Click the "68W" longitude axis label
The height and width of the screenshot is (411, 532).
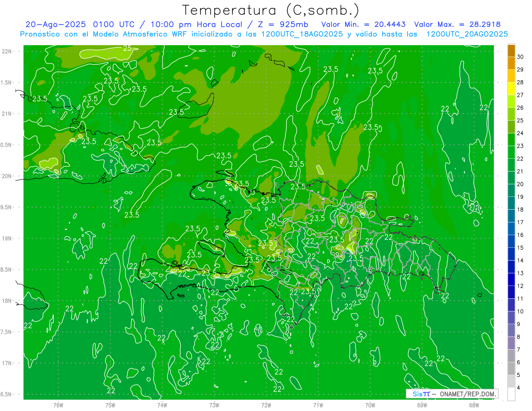[474, 405]
